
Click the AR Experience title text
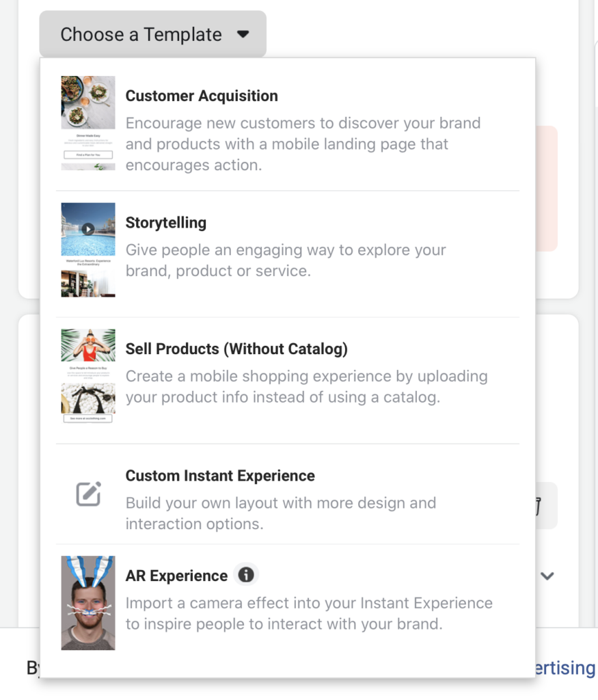pos(176,575)
